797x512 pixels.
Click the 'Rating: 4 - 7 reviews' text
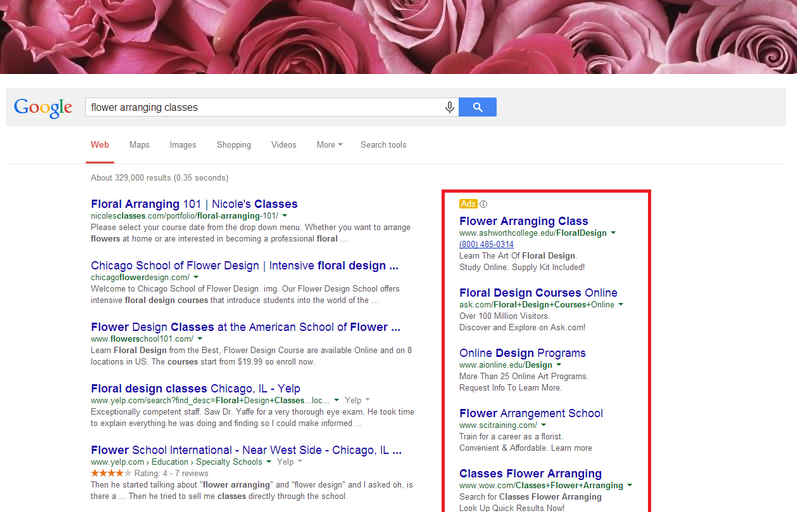click(171, 473)
